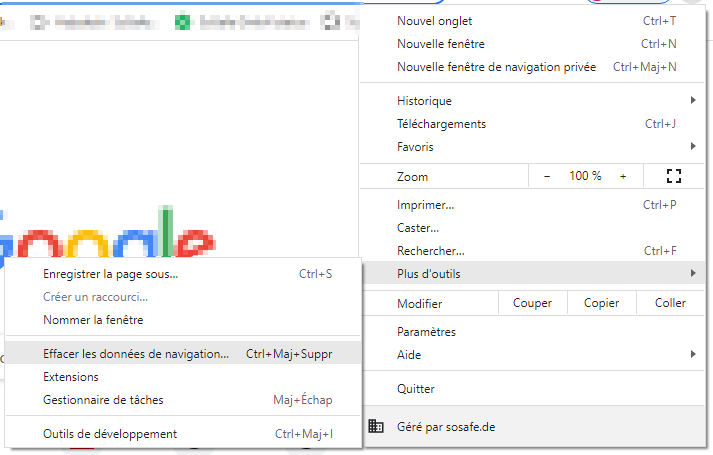
Task: Decrease zoom with the minus button
Action: pyautogui.click(x=547, y=176)
